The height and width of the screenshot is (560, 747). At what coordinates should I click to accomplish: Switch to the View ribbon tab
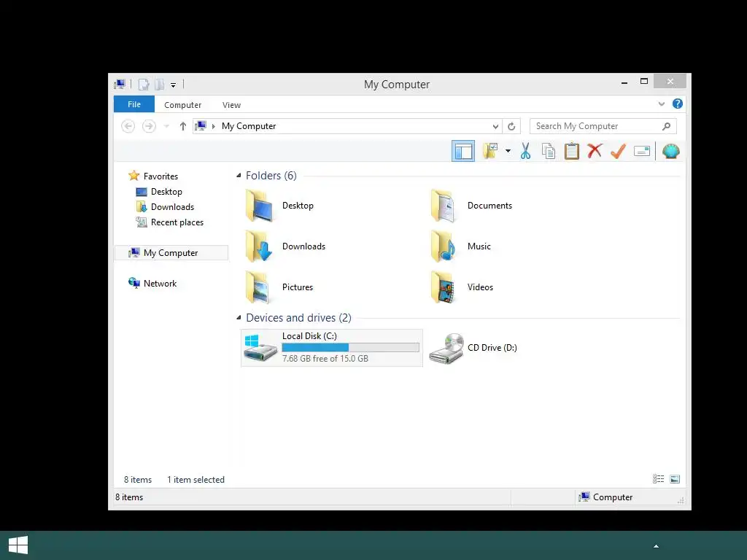click(x=231, y=105)
